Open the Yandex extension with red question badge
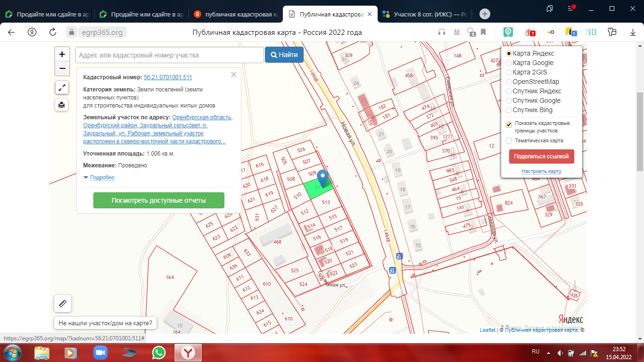Viewport: 644px width, 362px height. 530,33
